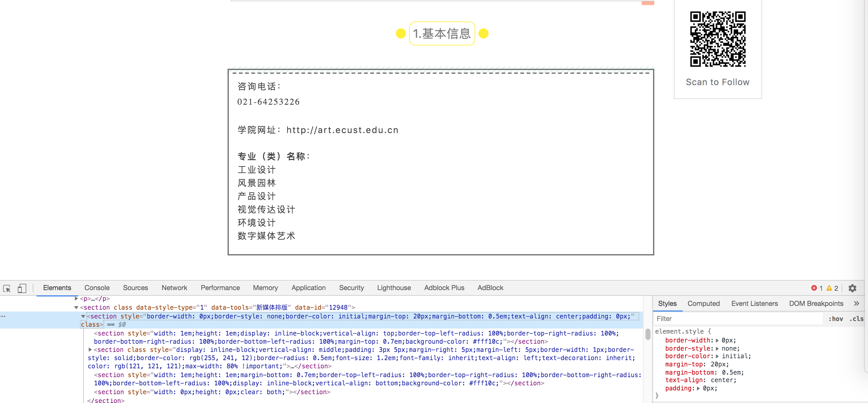
Task: Click the QR code image
Action: tap(717, 39)
